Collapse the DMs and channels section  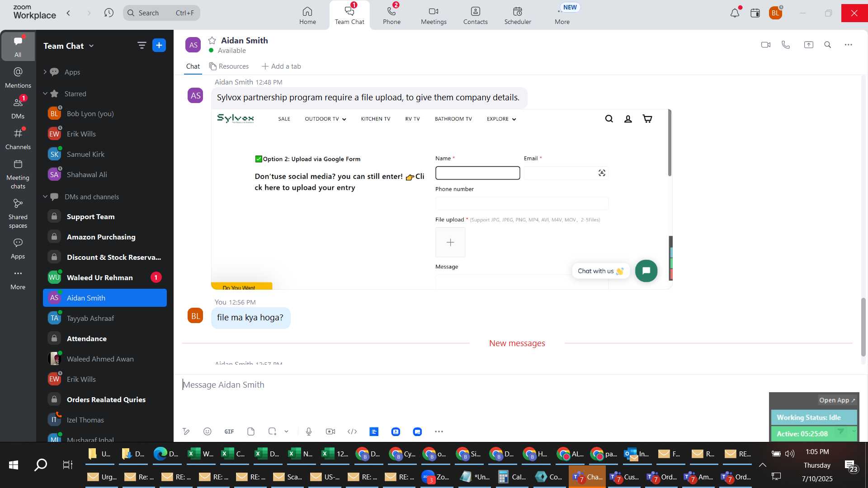tap(45, 197)
